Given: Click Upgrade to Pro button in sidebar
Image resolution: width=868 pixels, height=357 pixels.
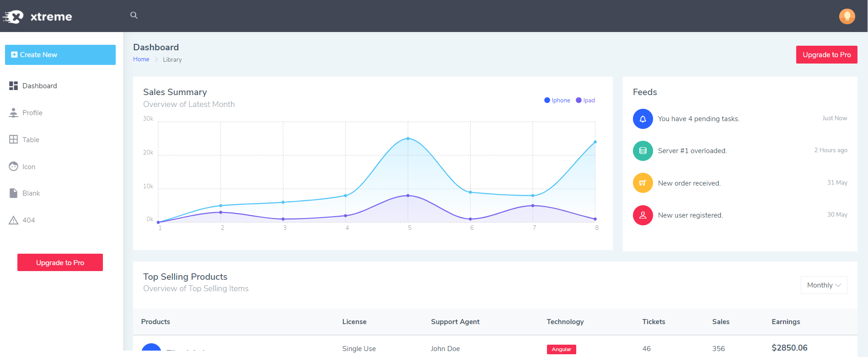Looking at the screenshot, I should pos(60,263).
